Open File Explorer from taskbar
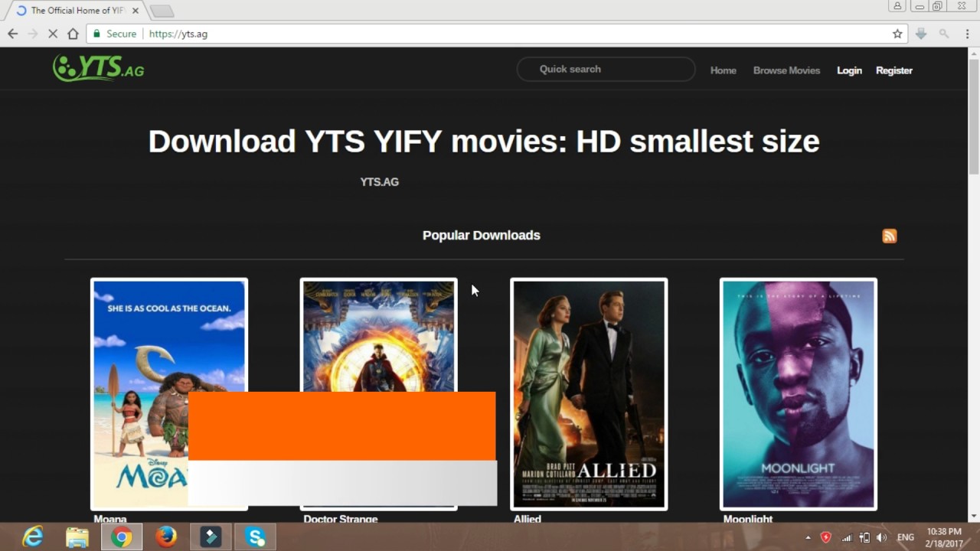 click(x=77, y=537)
